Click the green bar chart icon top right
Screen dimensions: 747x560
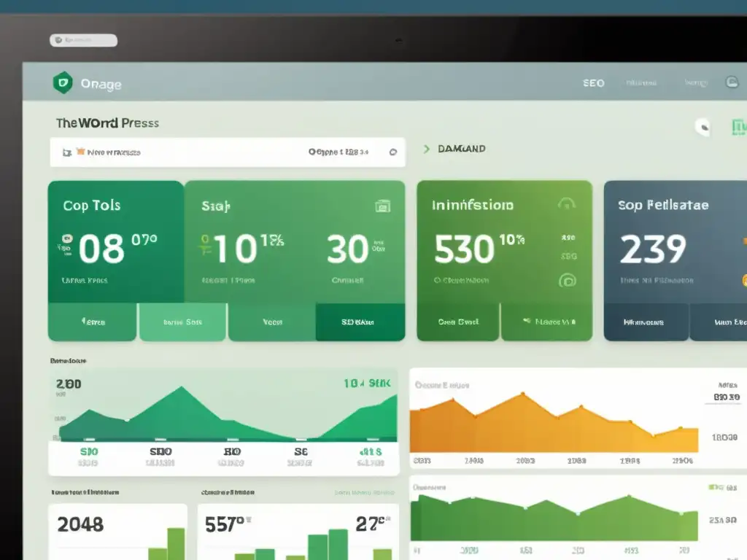(x=738, y=128)
